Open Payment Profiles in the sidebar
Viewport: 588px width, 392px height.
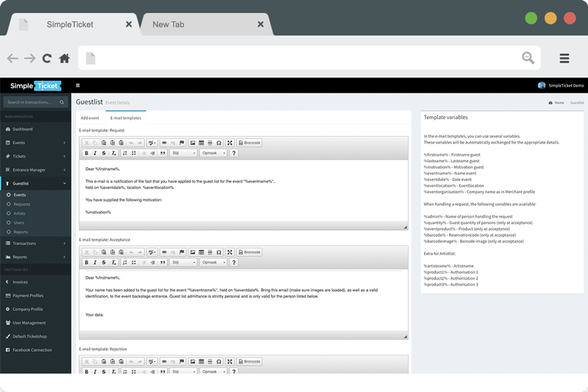tap(35, 296)
